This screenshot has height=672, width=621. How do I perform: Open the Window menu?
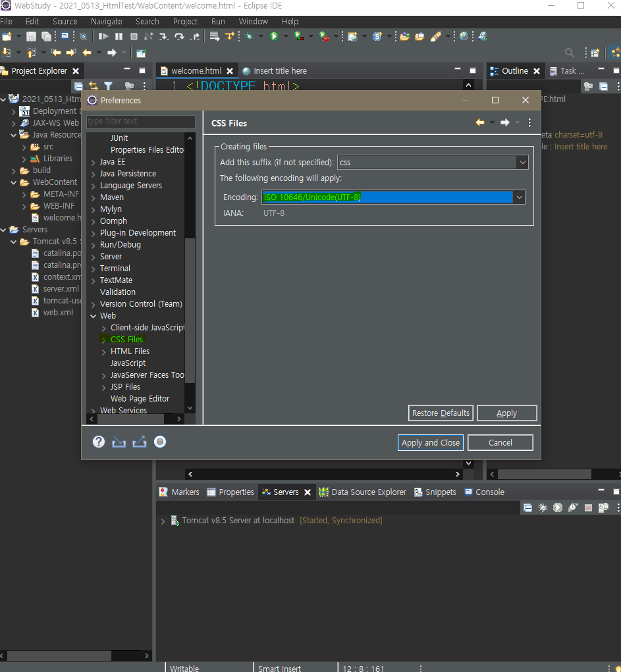(x=254, y=22)
